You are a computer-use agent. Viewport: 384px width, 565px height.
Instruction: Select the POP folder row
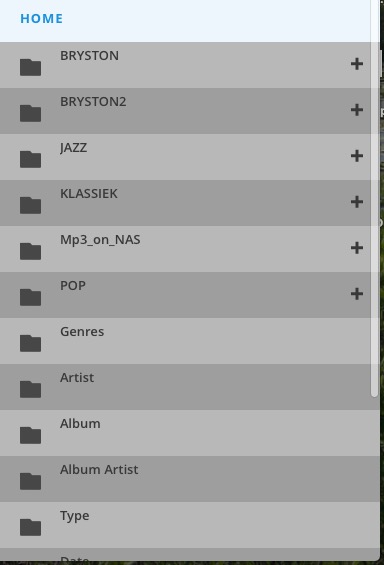185,295
